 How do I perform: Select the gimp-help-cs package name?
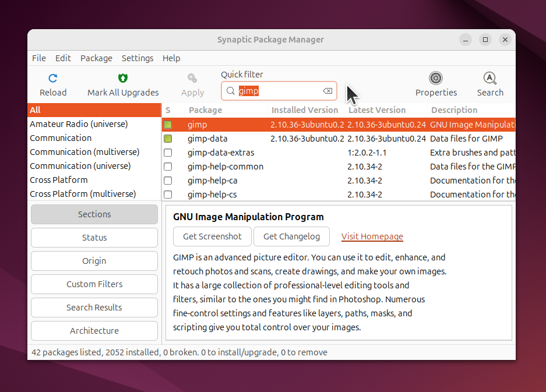[212, 195]
